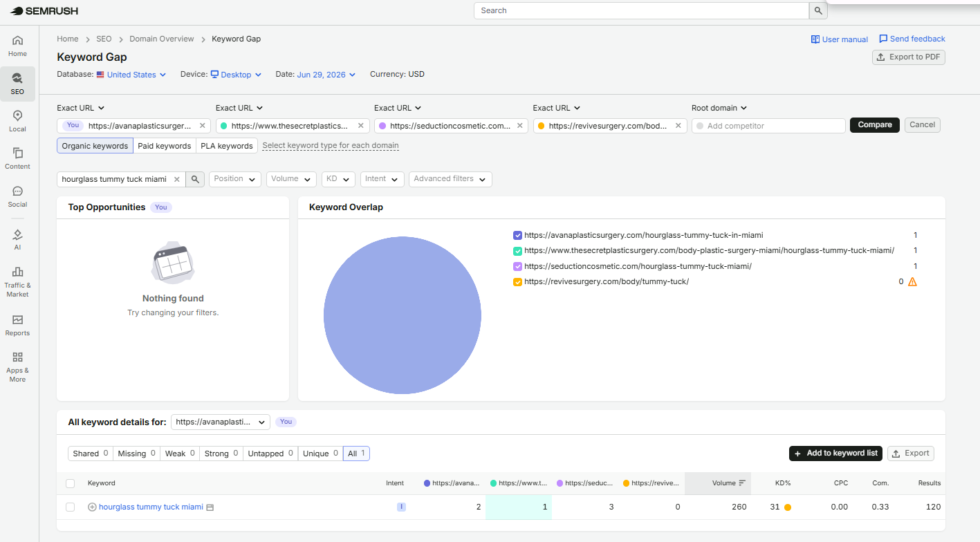Viewport: 980px width, 542px height.
Task: Click the top search magnifier button
Action: pyautogui.click(x=818, y=10)
